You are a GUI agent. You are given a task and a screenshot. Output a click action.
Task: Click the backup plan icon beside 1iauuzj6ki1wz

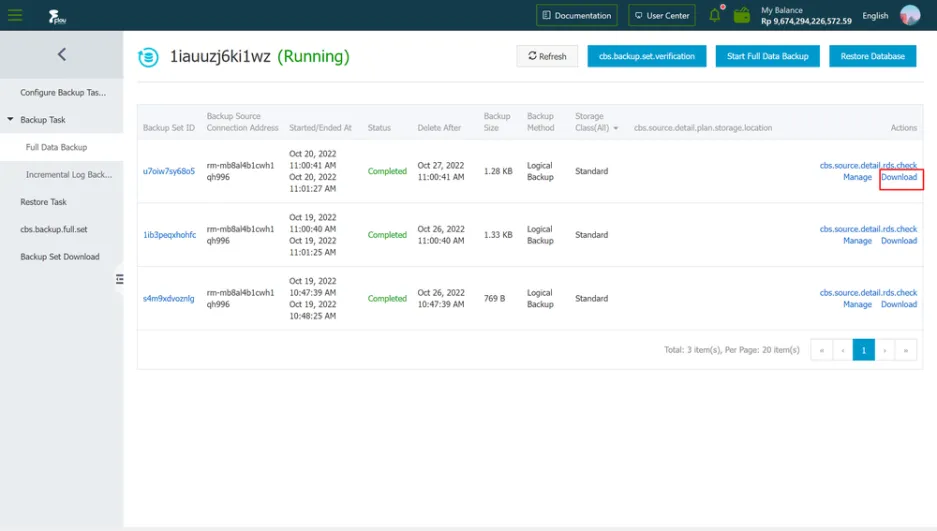point(148,57)
